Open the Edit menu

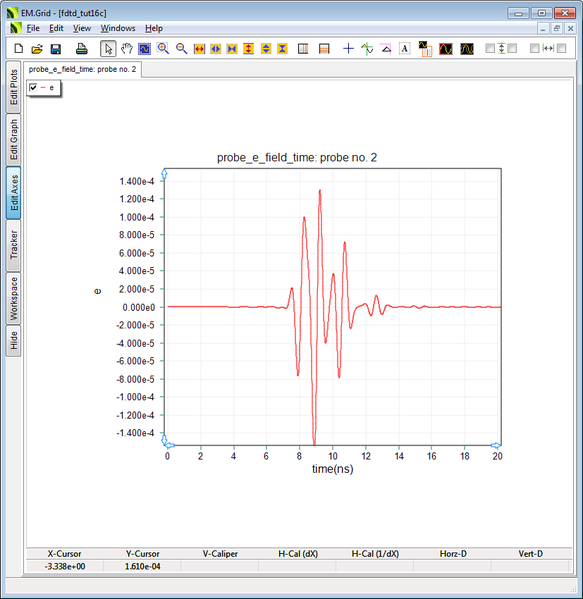point(56,28)
